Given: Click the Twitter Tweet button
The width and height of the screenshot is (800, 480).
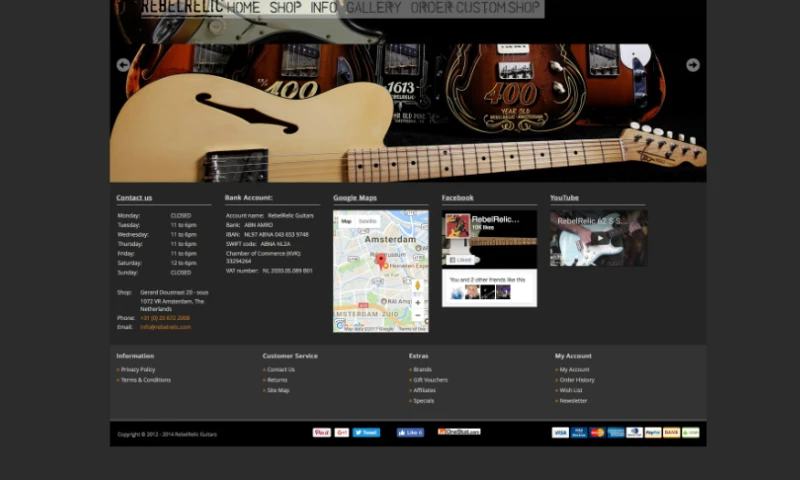Looking at the screenshot, I should pyautogui.click(x=366, y=433).
